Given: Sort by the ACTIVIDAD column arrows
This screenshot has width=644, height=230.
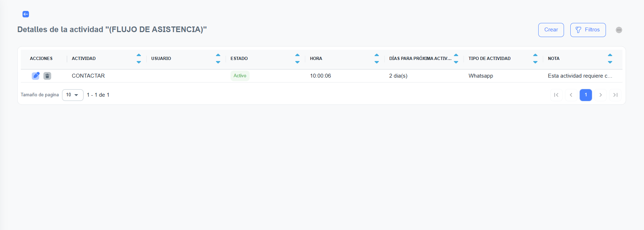Looking at the screenshot, I should [139, 59].
